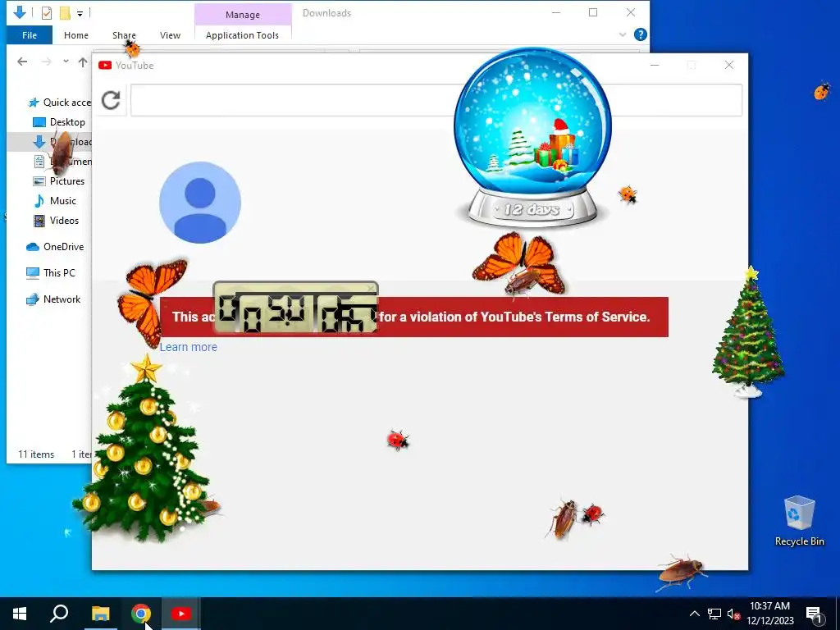This screenshot has width=840, height=630.
Task: Open the Application Tools tab
Action: (x=242, y=35)
